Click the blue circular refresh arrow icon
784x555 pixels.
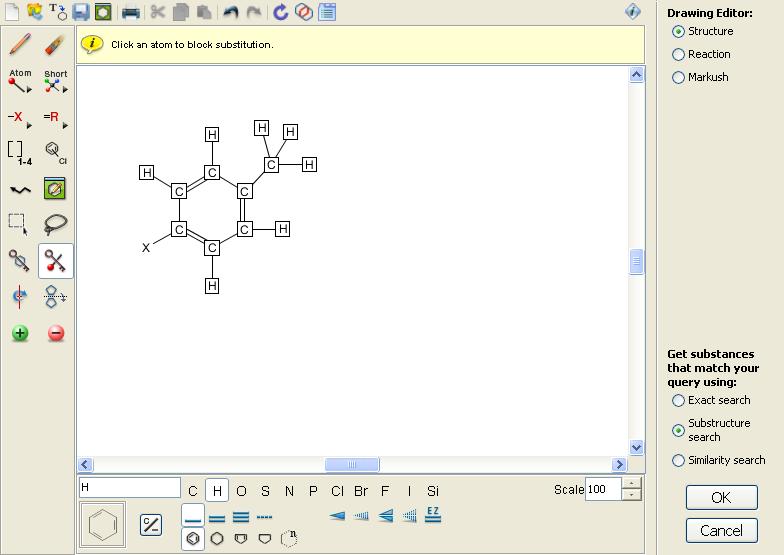point(280,12)
